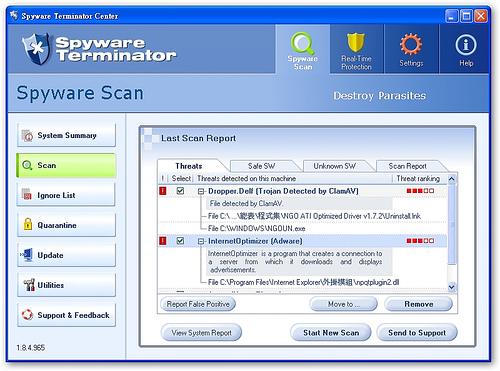The image size is (500, 371).
Task: Click the threat list scrollbar thumb
Action: pos(452,223)
